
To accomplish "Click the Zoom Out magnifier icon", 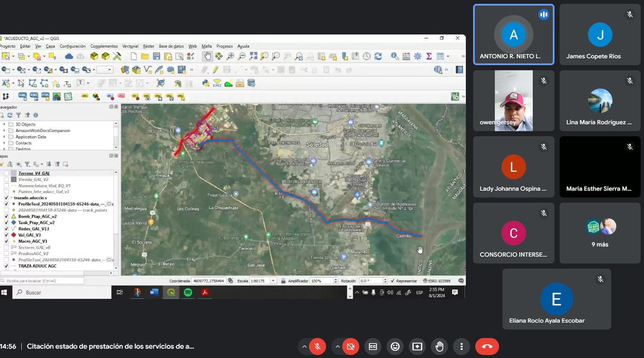I will click(x=242, y=56).
